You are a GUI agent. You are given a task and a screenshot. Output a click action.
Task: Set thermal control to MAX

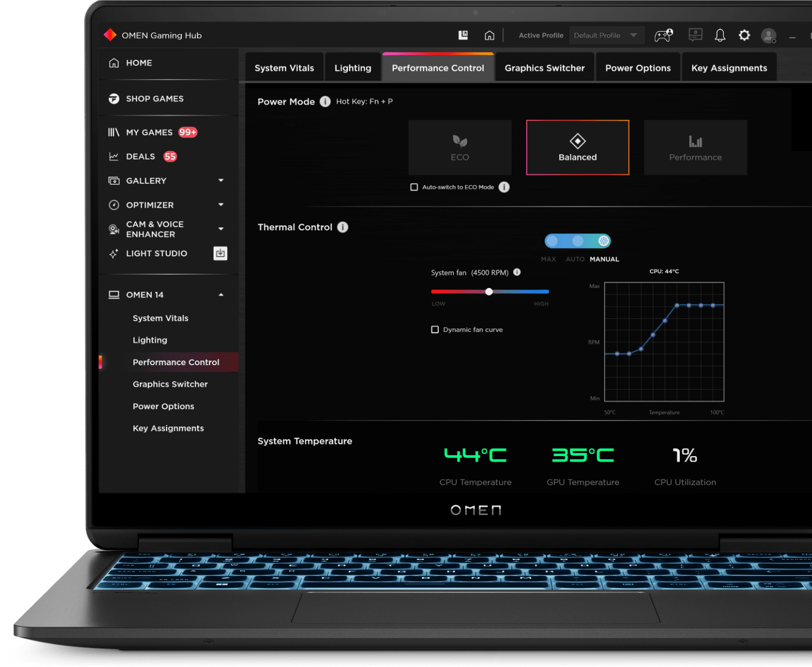tap(552, 241)
